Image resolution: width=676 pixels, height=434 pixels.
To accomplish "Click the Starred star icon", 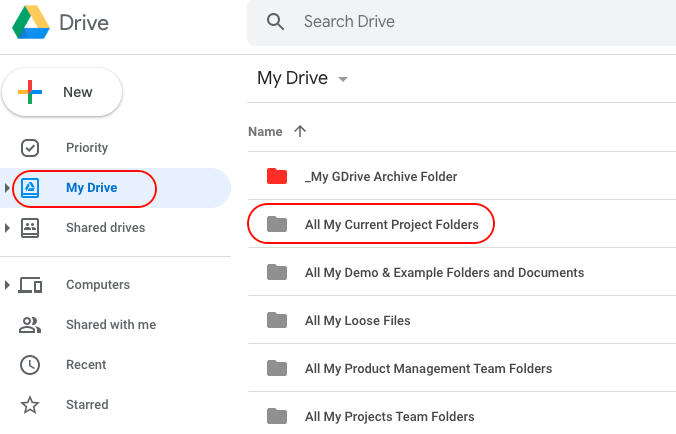I will point(30,405).
